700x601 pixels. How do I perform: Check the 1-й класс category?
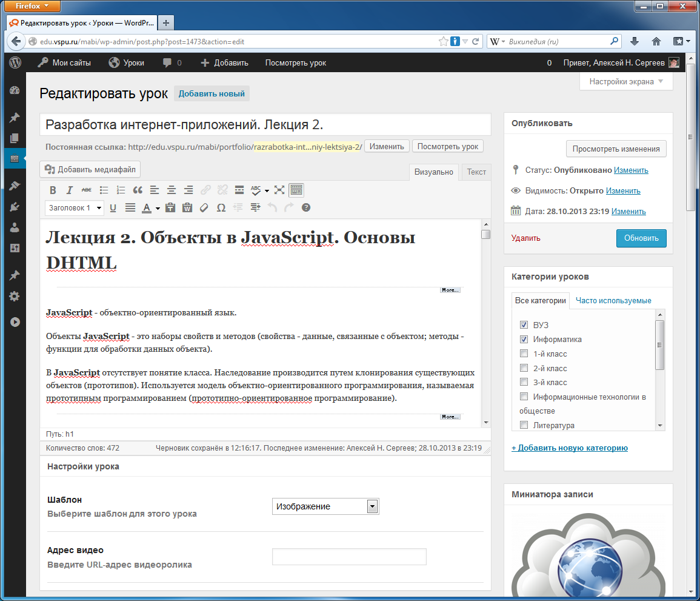coord(524,354)
